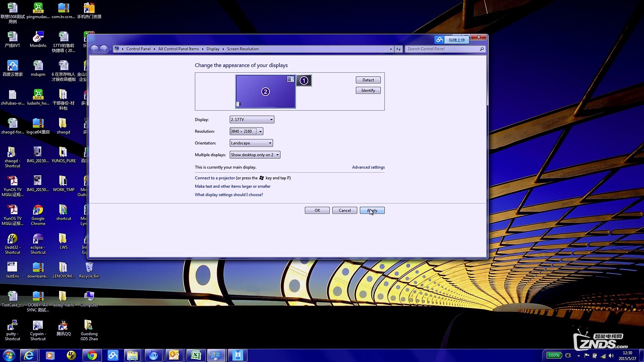Select monitor 1 thumbnail in display preview
Image resolution: width=644 pixels, height=362 pixels.
pyautogui.click(x=304, y=80)
